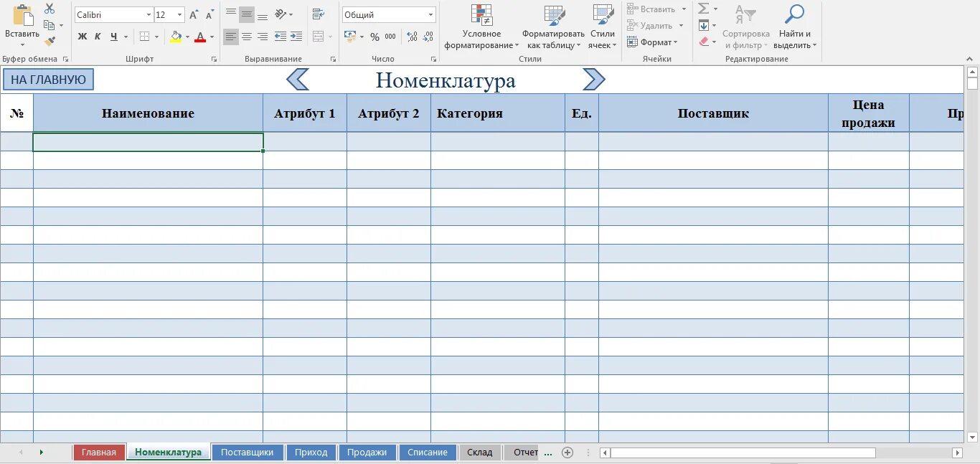Screen dimensions: 980x464
Task: Open Стили ячеек gallery
Action: point(603,27)
